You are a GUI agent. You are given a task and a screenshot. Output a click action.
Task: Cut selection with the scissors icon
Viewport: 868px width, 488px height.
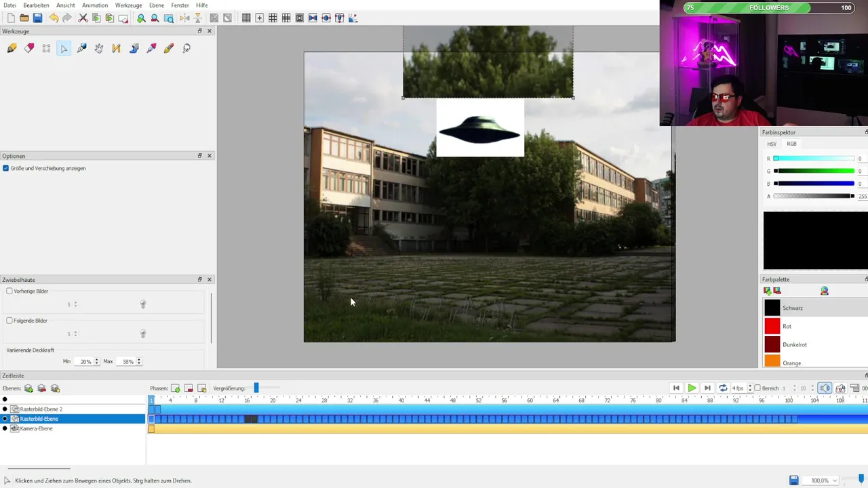(83, 18)
